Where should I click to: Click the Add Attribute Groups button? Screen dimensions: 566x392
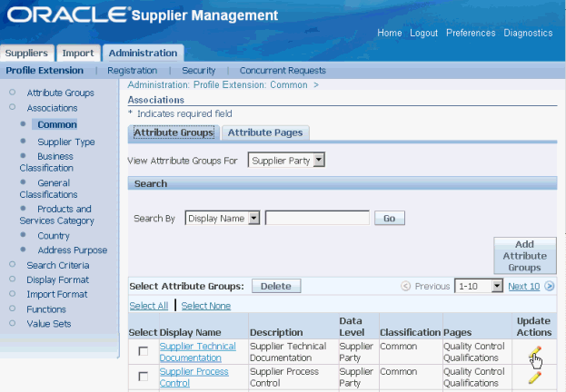click(x=525, y=256)
